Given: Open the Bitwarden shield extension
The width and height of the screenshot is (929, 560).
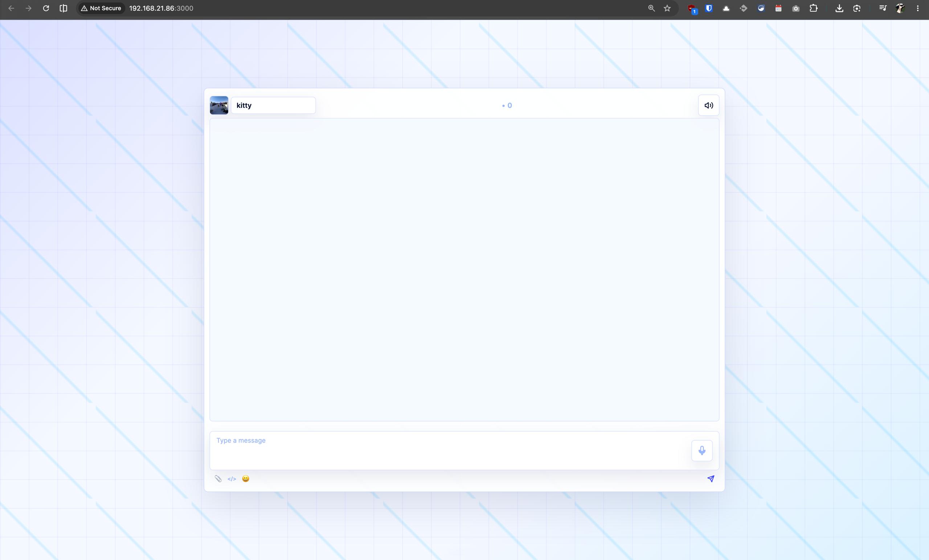Looking at the screenshot, I should (709, 8).
